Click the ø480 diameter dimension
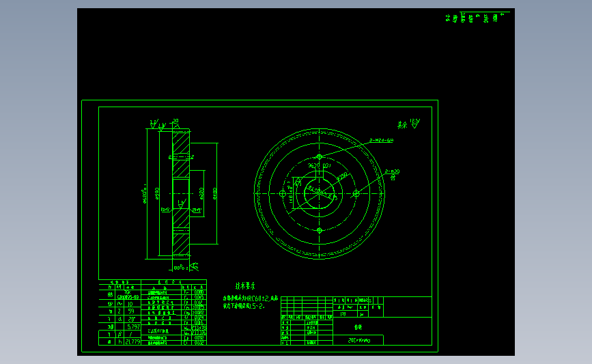 (214, 193)
